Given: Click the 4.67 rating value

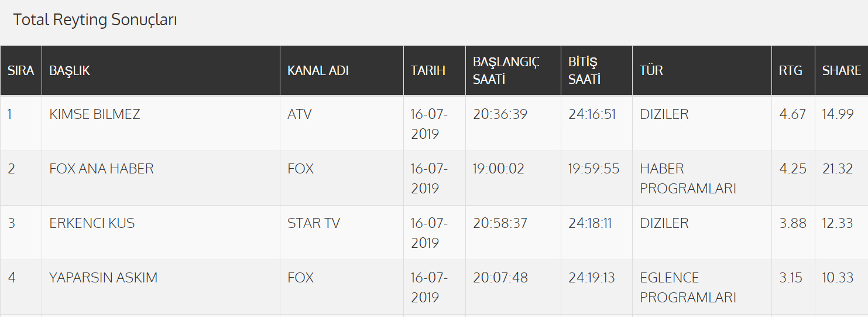Looking at the screenshot, I should [792, 114].
